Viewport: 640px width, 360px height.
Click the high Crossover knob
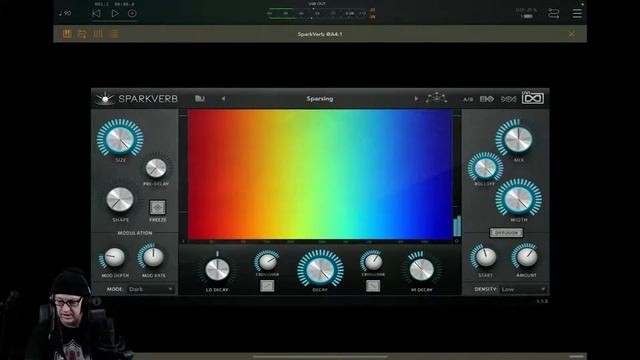click(373, 261)
